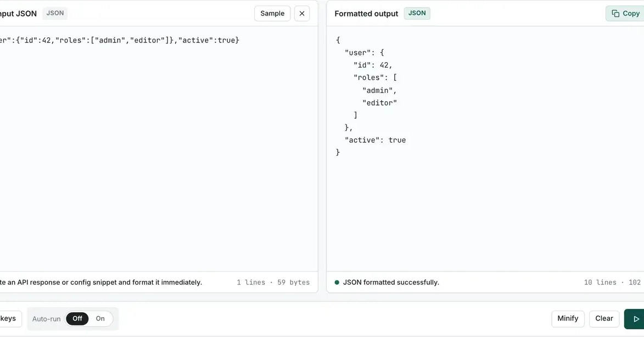
Task: Load the Sample JSON
Action: coord(272,14)
